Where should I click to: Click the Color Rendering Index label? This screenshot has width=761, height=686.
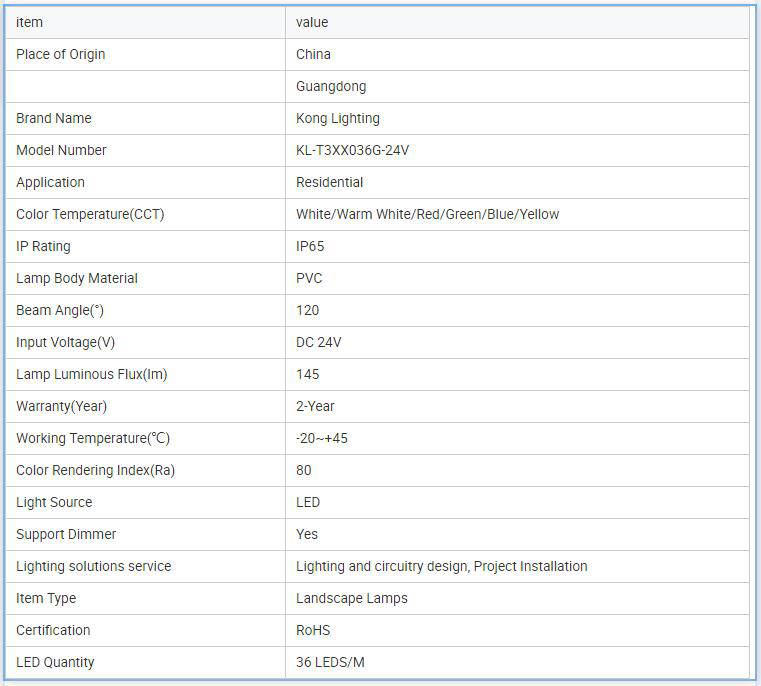(x=95, y=470)
